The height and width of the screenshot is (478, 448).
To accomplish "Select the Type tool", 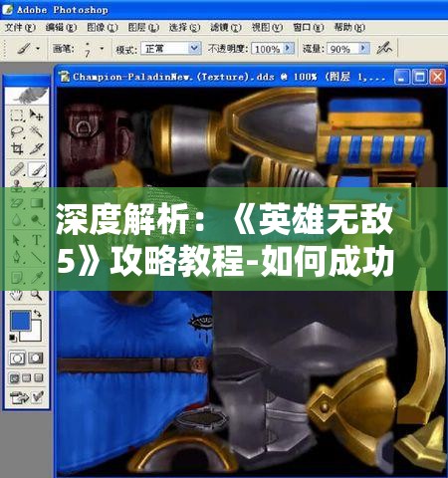I will (x=36, y=240).
